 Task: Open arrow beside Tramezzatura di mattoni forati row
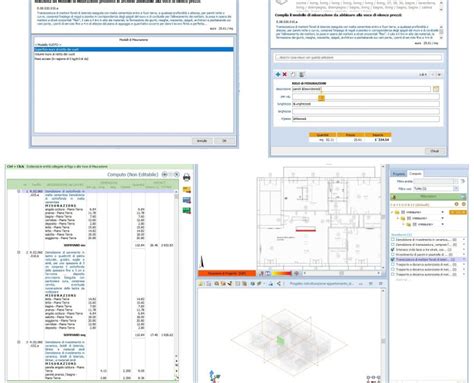(464, 259)
